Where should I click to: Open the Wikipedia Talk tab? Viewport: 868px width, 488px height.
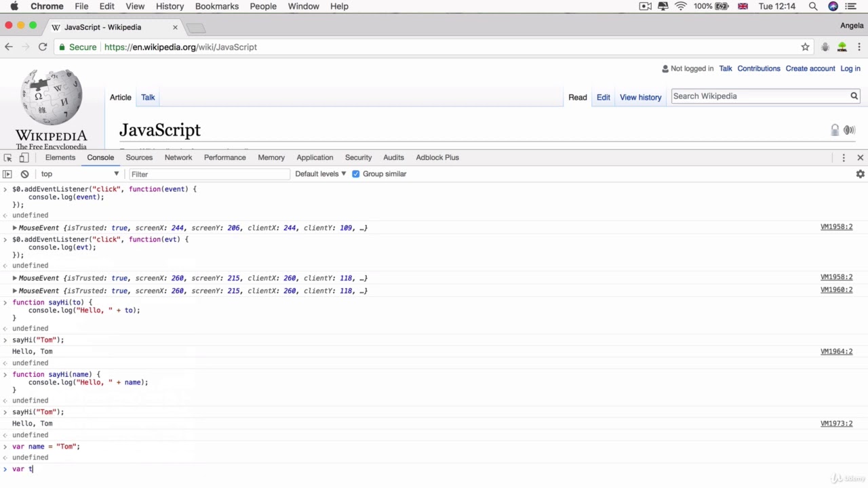[x=148, y=98]
